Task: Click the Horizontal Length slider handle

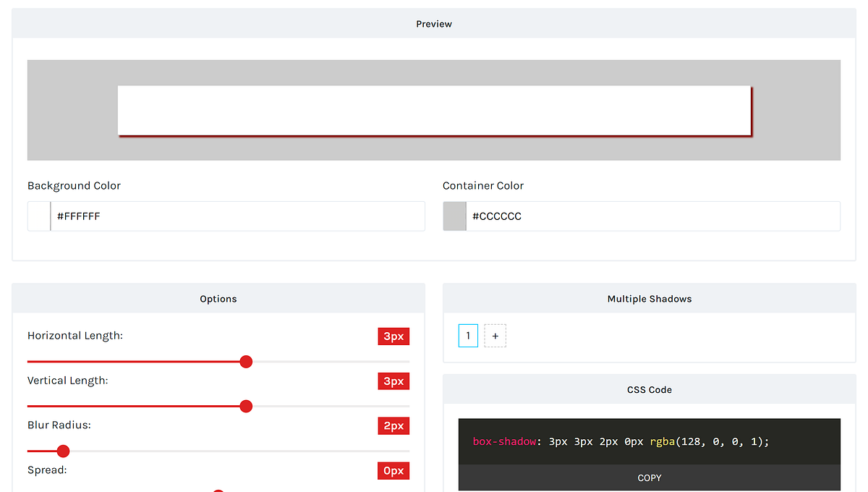Action: (x=246, y=361)
